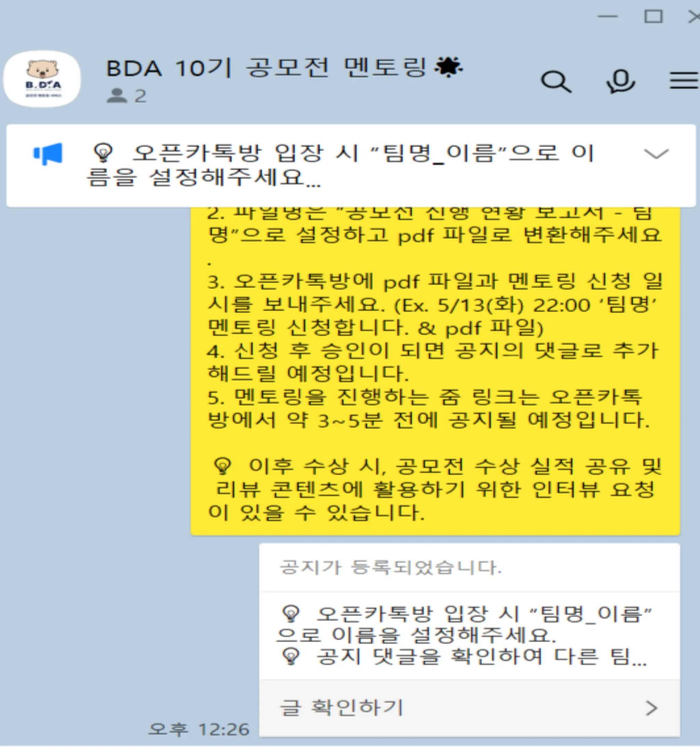Click the yellow mentoring instructions message bubble
700x747 pixels.
pyautogui.click(x=435, y=370)
